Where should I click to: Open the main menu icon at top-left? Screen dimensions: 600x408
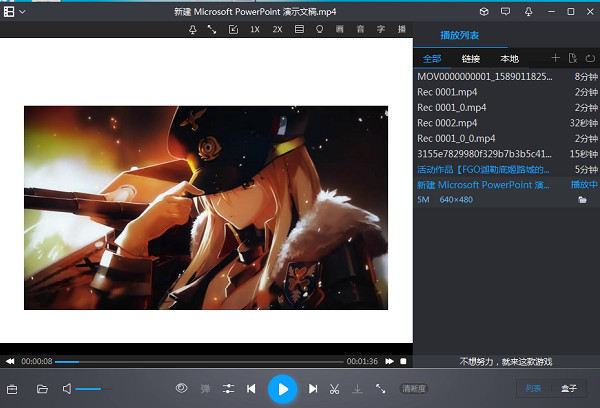9,12
